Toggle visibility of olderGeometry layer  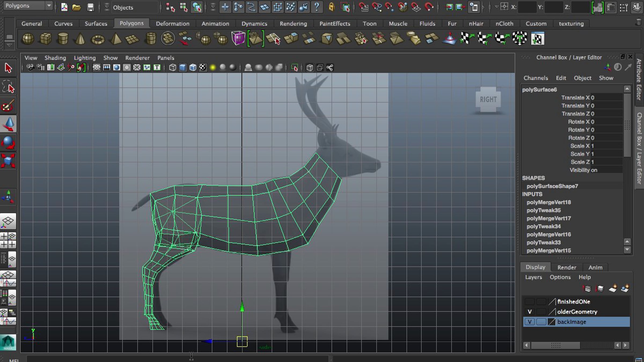[x=530, y=312]
